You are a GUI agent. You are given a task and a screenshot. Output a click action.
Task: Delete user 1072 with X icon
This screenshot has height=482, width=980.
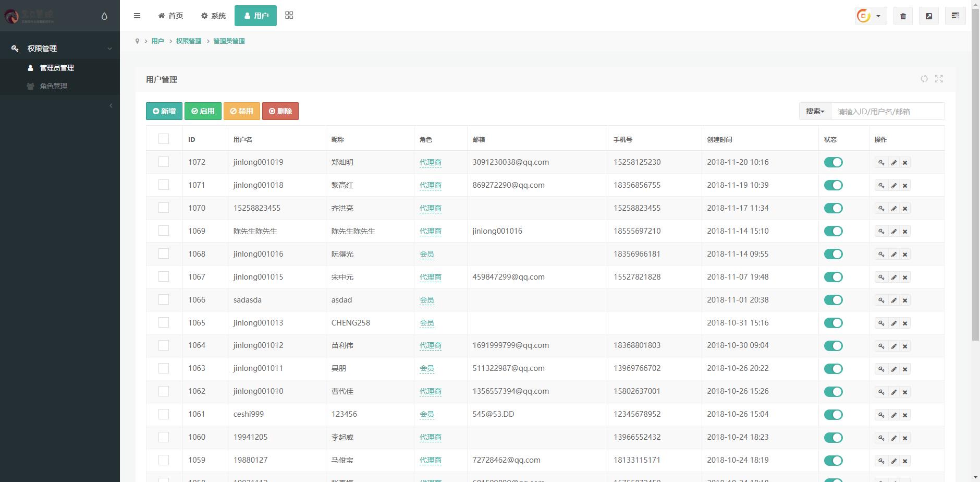(905, 163)
